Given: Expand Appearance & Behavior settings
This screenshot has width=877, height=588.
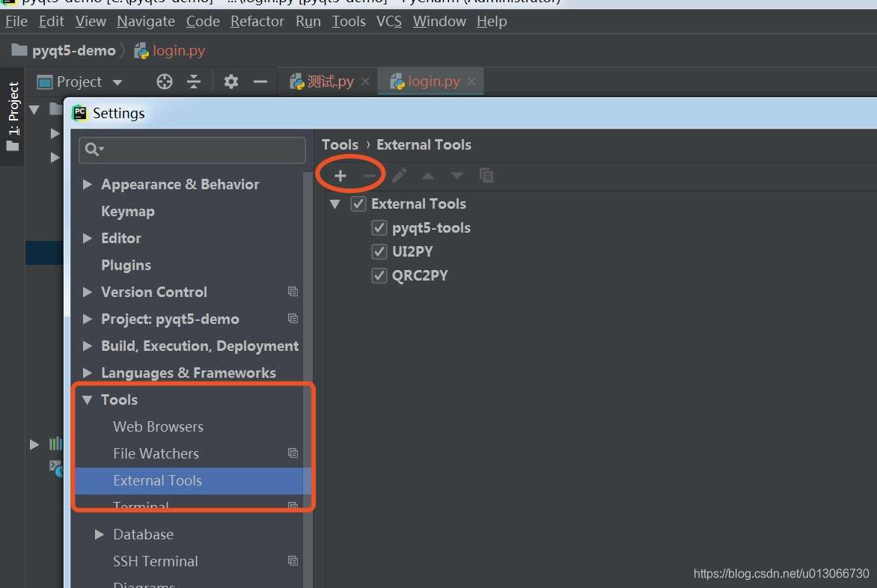Looking at the screenshot, I should click(88, 184).
